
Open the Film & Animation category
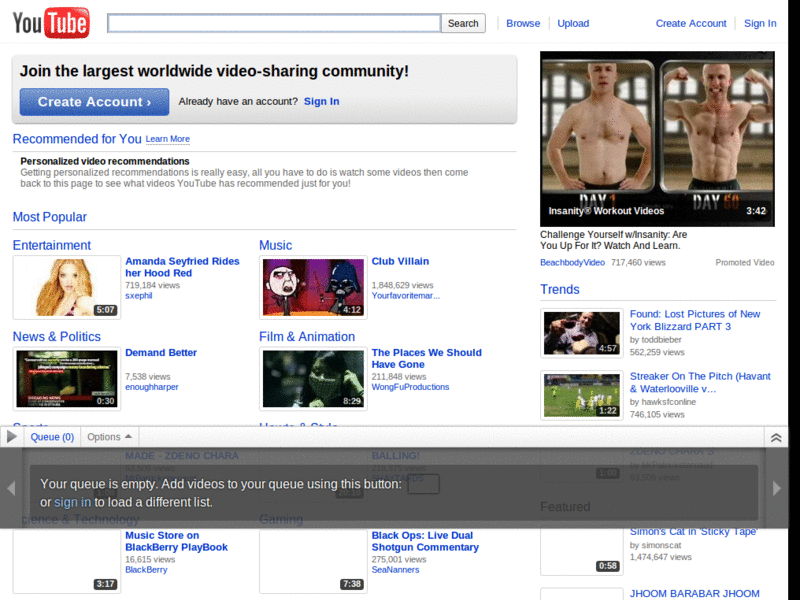tap(307, 337)
